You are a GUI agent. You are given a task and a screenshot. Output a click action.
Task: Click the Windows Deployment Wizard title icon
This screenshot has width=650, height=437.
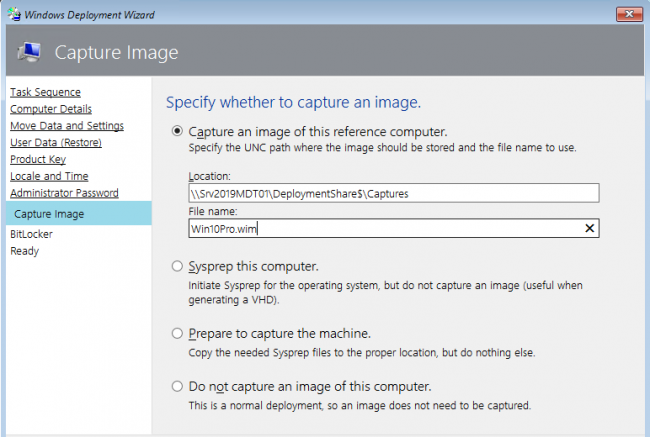14,14
